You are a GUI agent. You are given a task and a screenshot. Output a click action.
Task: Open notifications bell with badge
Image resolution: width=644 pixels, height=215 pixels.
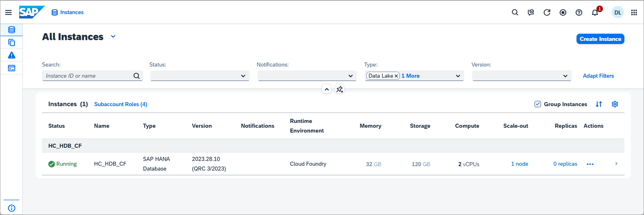point(595,13)
